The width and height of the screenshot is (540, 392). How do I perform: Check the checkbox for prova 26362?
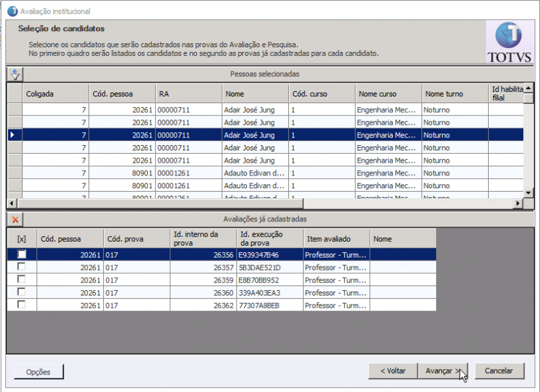[22, 306]
